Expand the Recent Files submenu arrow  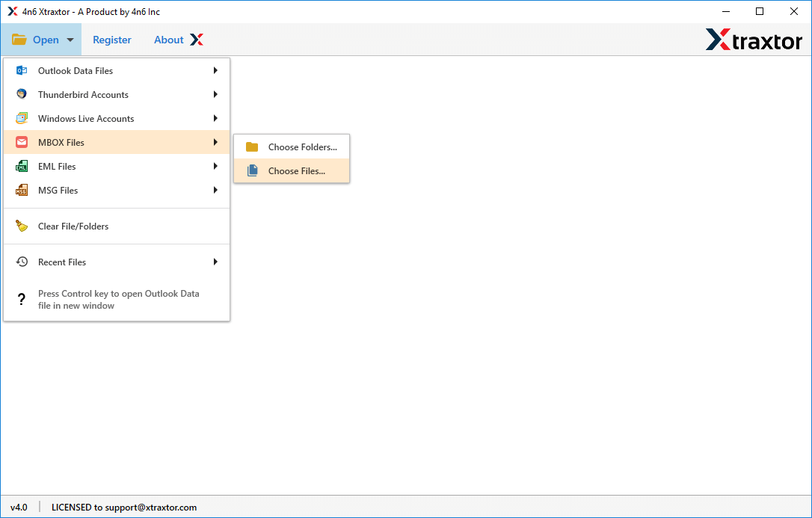tap(215, 262)
